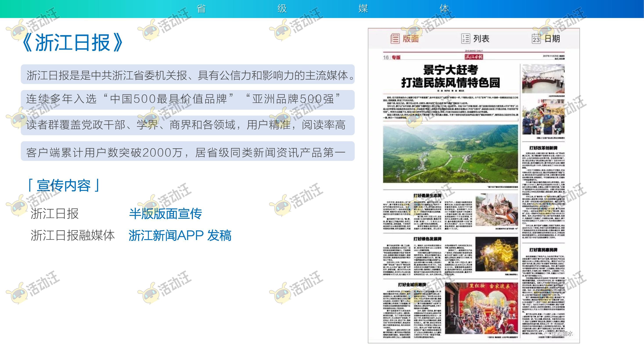Click the text 半版版面宣传
This screenshot has height=362, width=644.
coord(165,214)
